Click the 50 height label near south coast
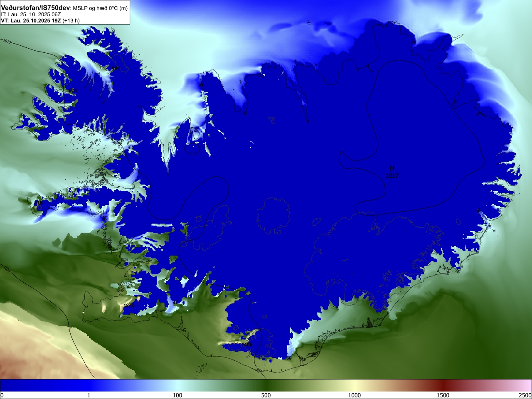The height and width of the screenshot is (399, 532). click(289, 358)
